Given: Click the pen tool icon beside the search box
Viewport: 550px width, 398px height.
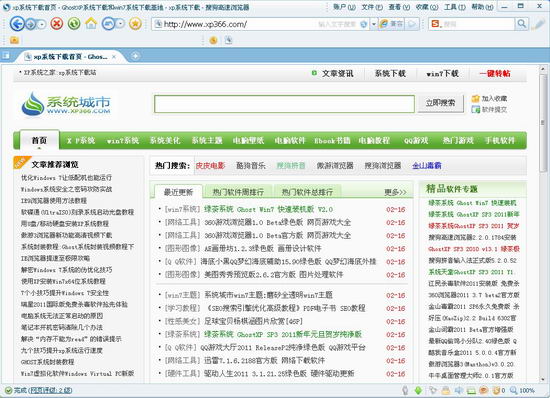Looking at the screenshot, I should tap(538, 24).
